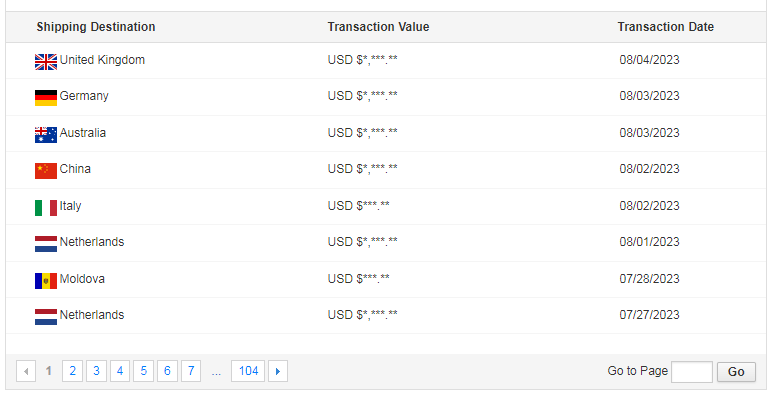The image size is (773, 396).
Task: Click the Italy flag icon
Action: [x=46, y=208]
